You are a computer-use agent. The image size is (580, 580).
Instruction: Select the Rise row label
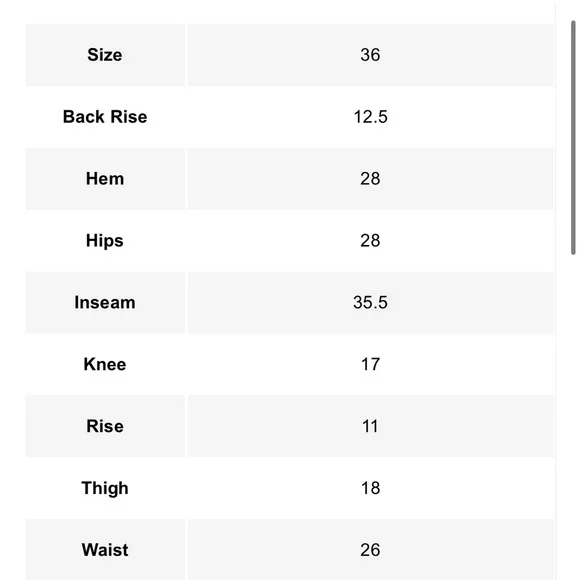click(x=105, y=426)
